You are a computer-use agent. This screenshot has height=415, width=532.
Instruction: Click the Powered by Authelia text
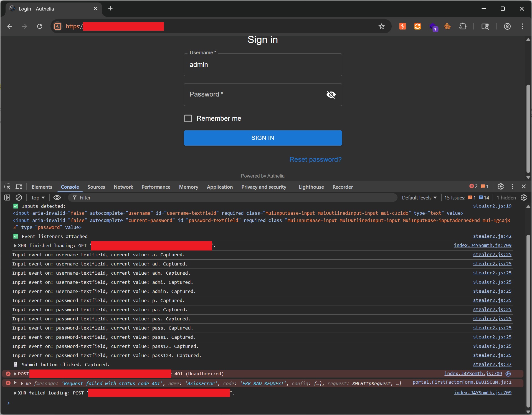263,176
